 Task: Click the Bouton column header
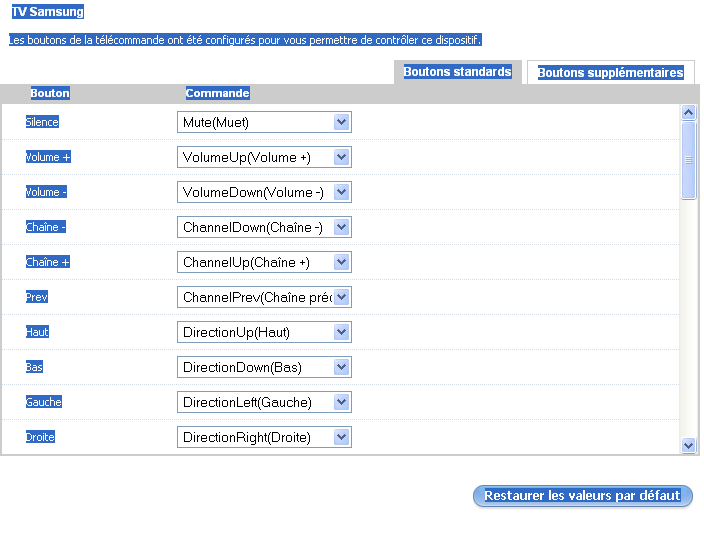tap(50, 93)
